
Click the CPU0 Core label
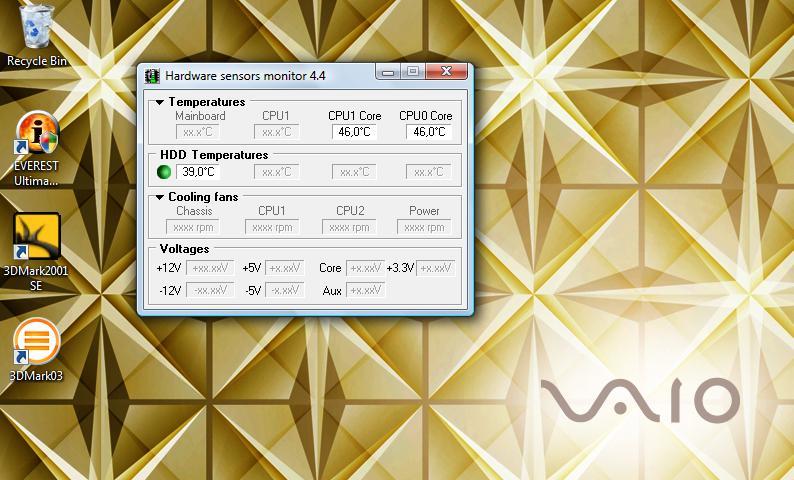point(425,116)
